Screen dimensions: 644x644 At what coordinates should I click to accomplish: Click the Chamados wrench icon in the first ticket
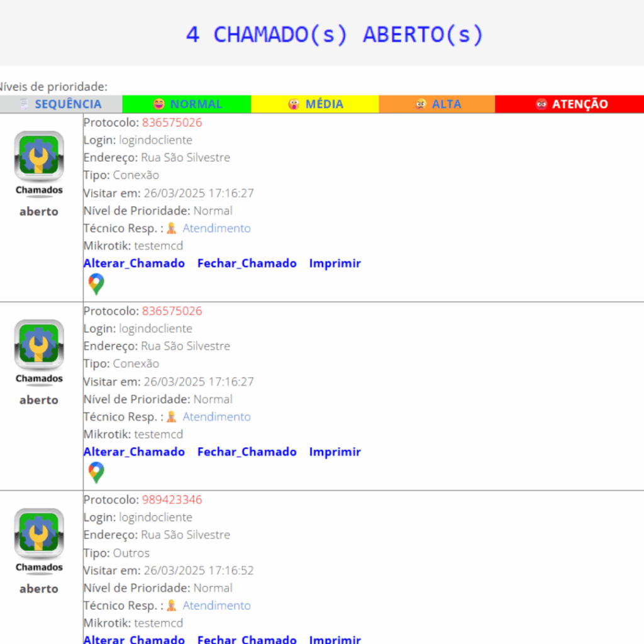pos(39,157)
